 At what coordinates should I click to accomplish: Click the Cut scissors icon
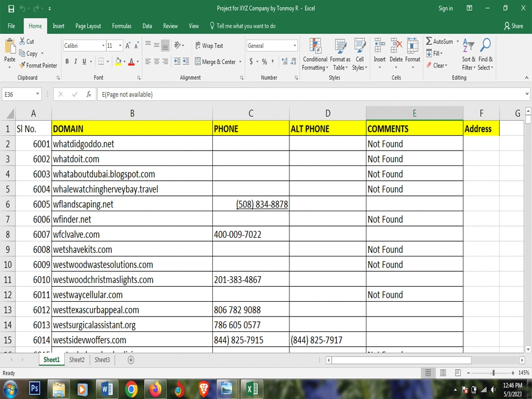[22, 41]
